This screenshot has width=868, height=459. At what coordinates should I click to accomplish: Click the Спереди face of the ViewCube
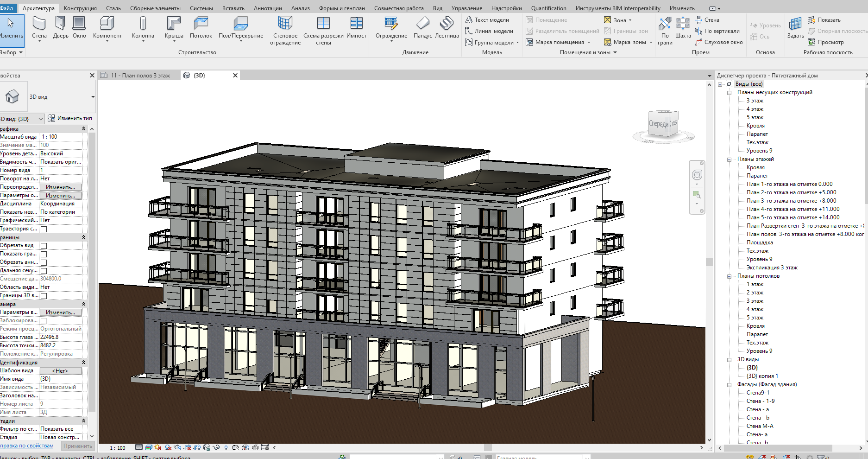click(x=658, y=124)
